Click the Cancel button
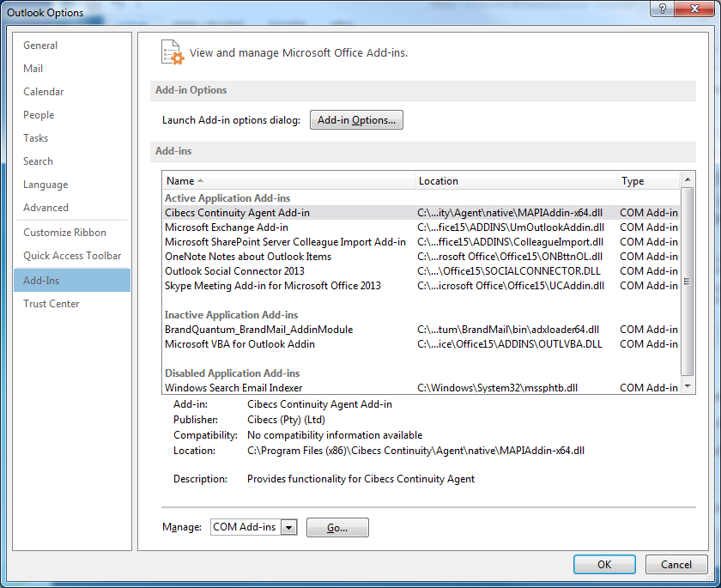 pos(676,565)
